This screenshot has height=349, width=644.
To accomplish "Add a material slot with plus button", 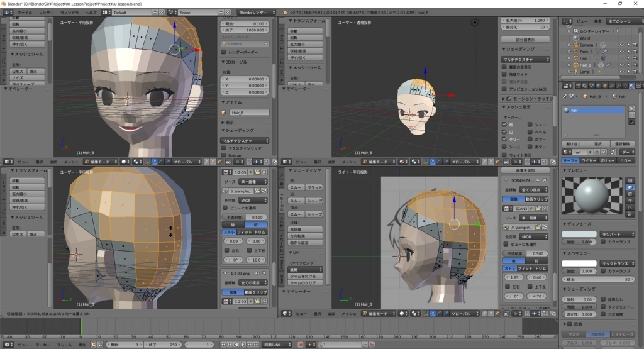I will point(631,109).
